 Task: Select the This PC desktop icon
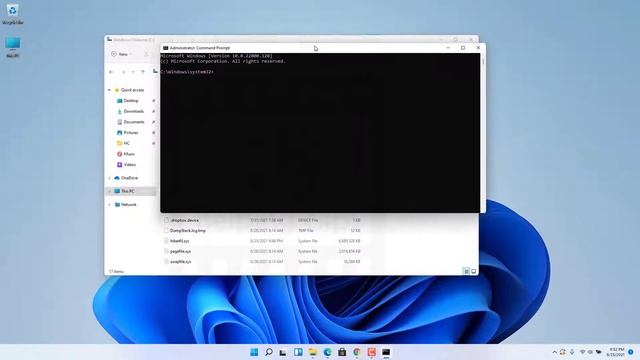(x=13, y=47)
